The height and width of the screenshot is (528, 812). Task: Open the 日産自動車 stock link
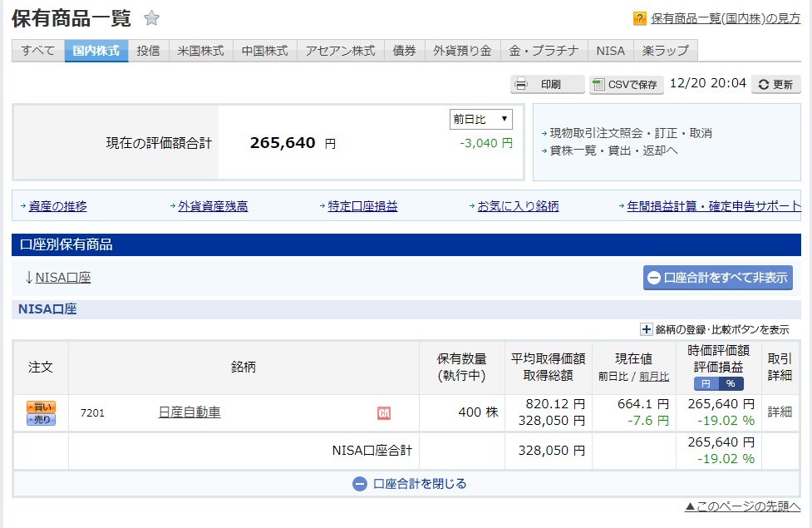(x=189, y=412)
